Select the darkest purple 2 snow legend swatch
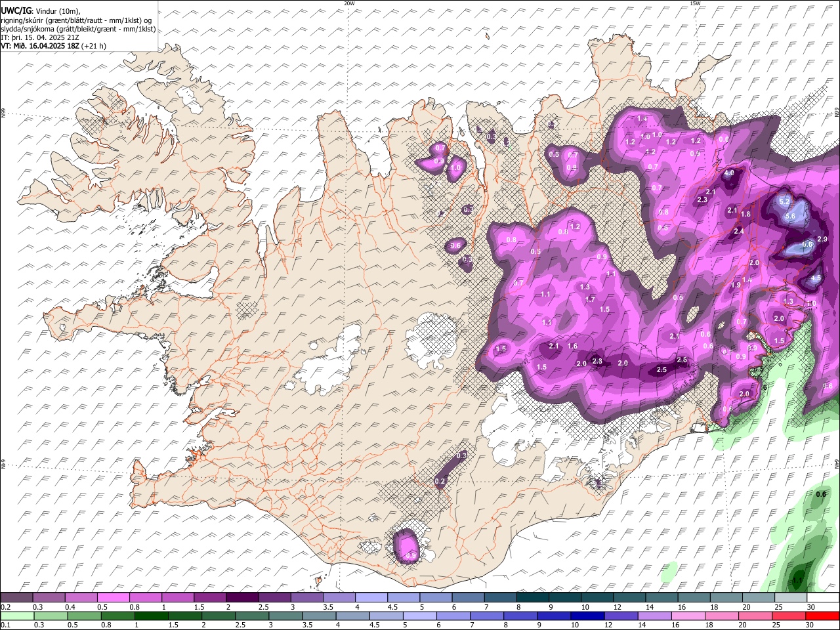Viewport: 840px width, 630px height. [x=241, y=598]
